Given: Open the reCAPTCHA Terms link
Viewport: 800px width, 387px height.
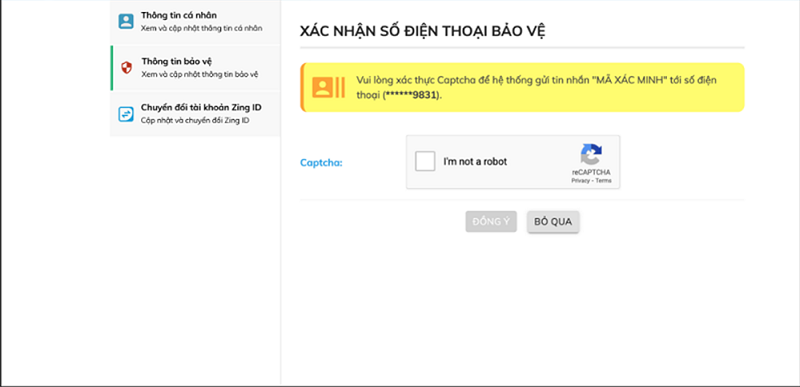Looking at the screenshot, I should coord(603,180).
